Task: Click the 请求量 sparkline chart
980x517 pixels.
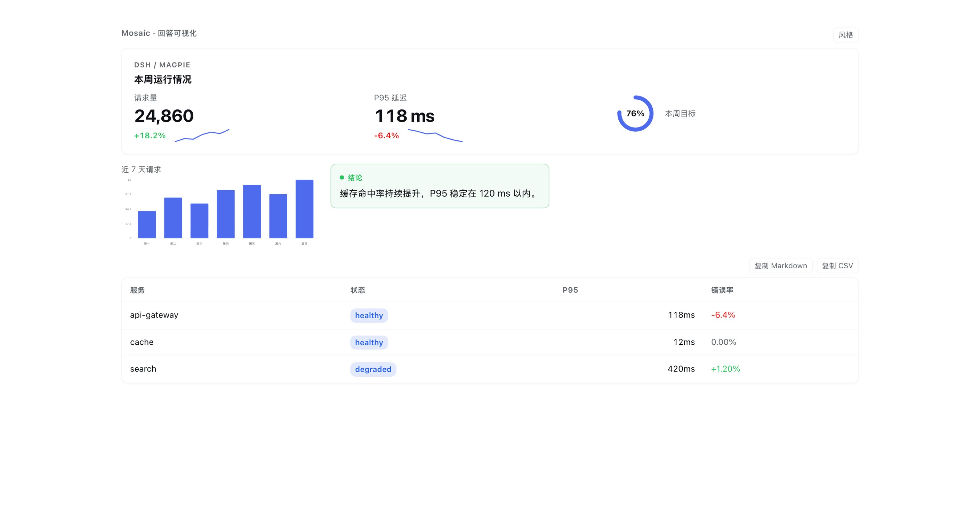Action: (202, 136)
